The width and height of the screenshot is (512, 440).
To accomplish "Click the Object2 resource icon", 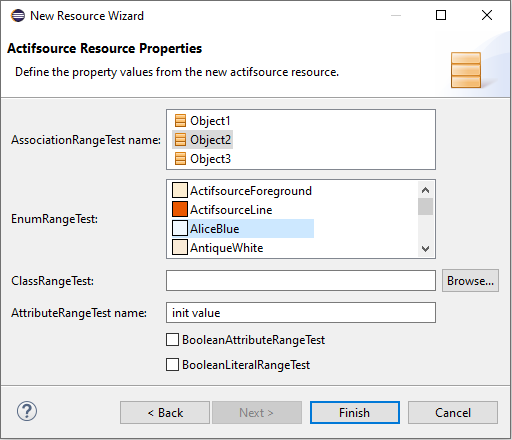I will click(180, 140).
